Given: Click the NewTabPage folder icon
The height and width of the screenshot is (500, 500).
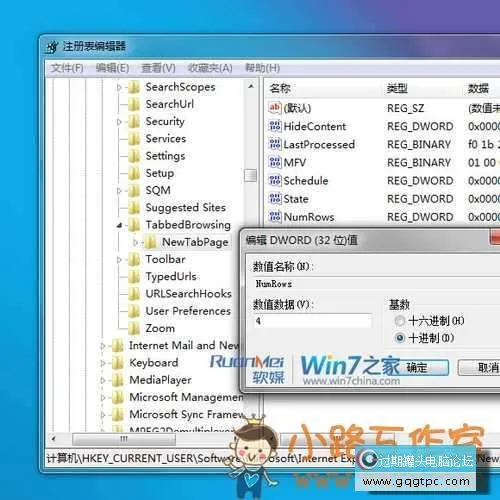Looking at the screenshot, I should point(150,242).
